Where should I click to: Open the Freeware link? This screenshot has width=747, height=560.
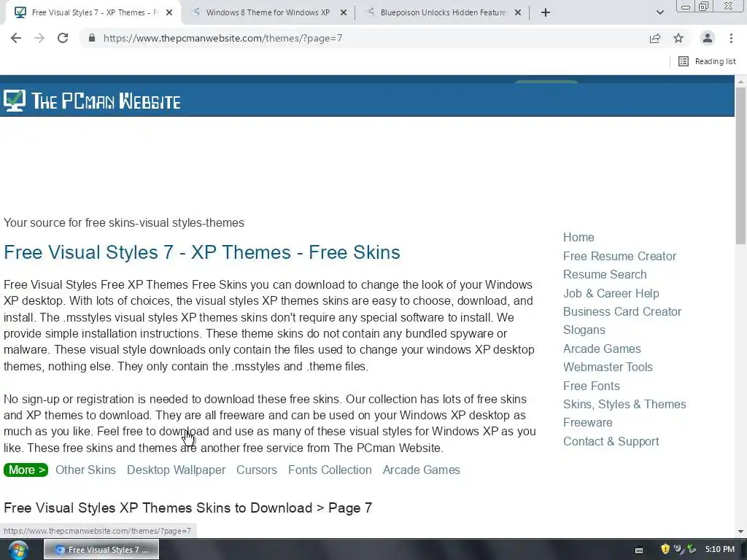[x=587, y=422]
